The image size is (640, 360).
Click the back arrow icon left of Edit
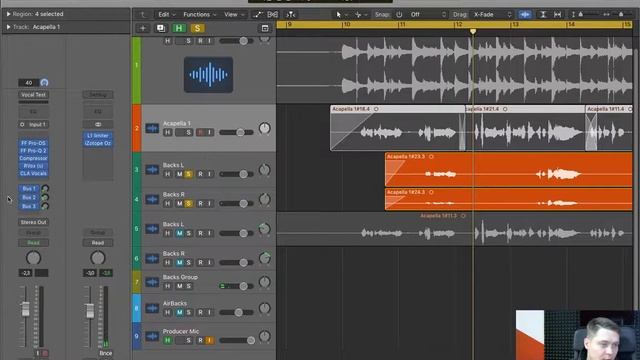click(143, 15)
